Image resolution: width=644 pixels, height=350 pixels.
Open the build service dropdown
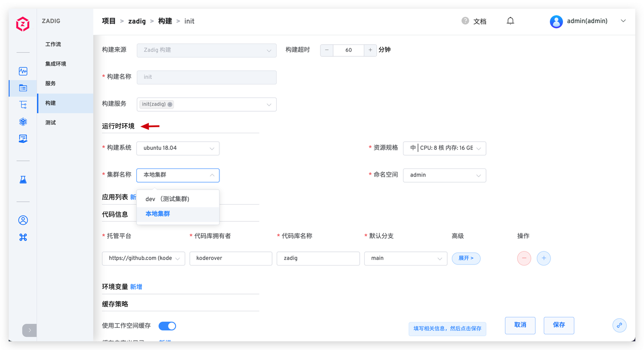pos(207,105)
